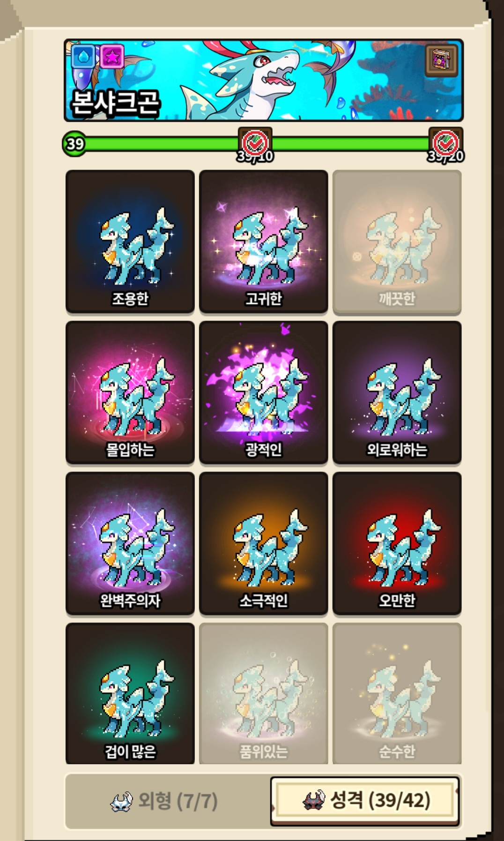Tap the pink star type icon
Screen dimensions: 504x841
(112, 57)
